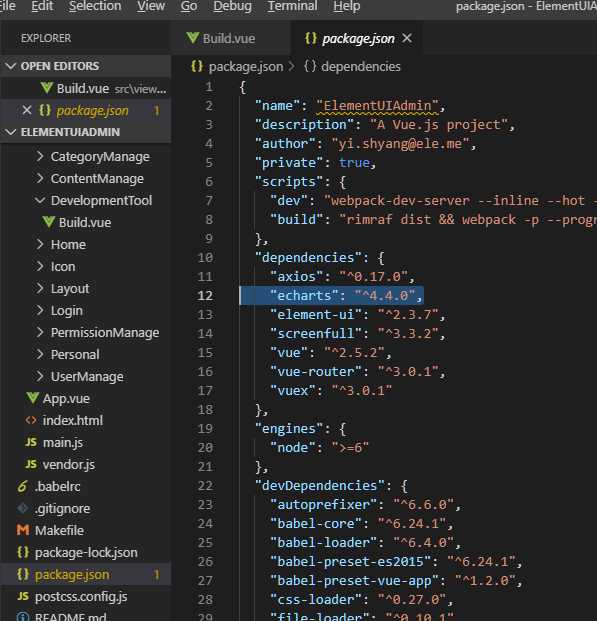Click the Makefile M icon

(23, 530)
